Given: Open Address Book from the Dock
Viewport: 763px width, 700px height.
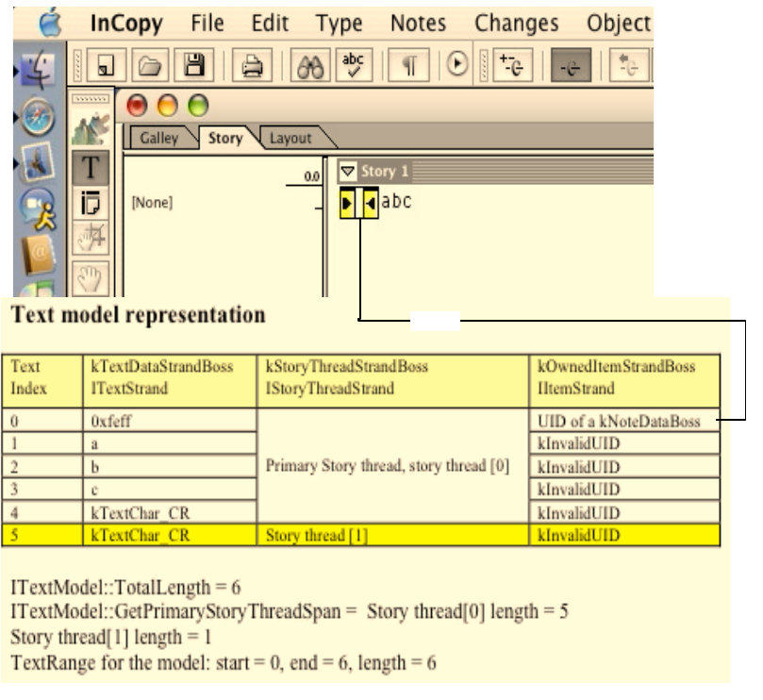Looking at the screenshot, I should pos(39,256).
